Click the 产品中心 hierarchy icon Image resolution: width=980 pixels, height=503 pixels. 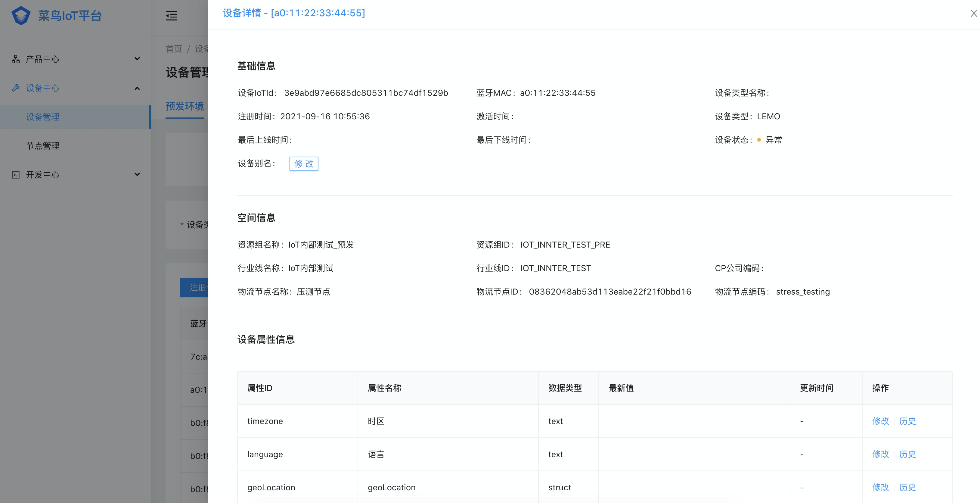click(16, 59)
